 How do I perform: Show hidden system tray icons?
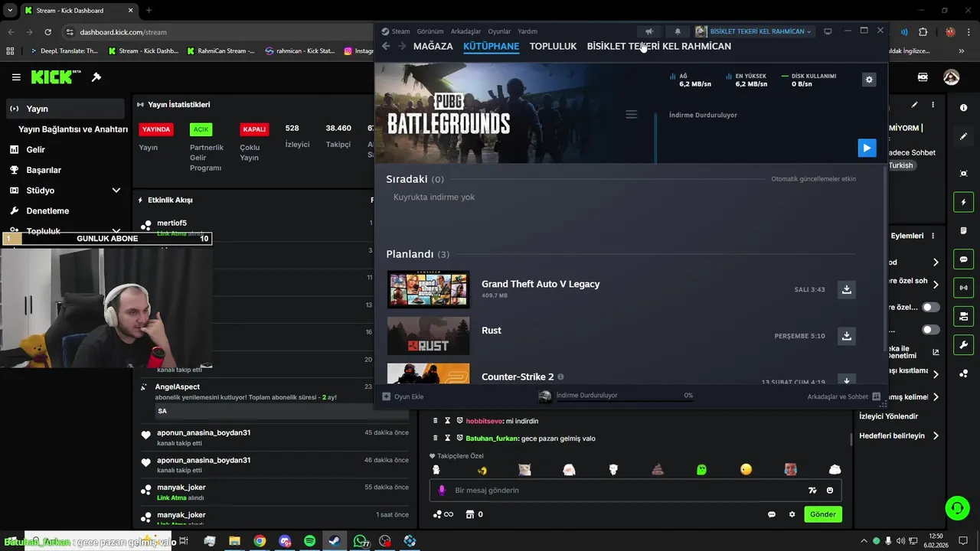864,541
